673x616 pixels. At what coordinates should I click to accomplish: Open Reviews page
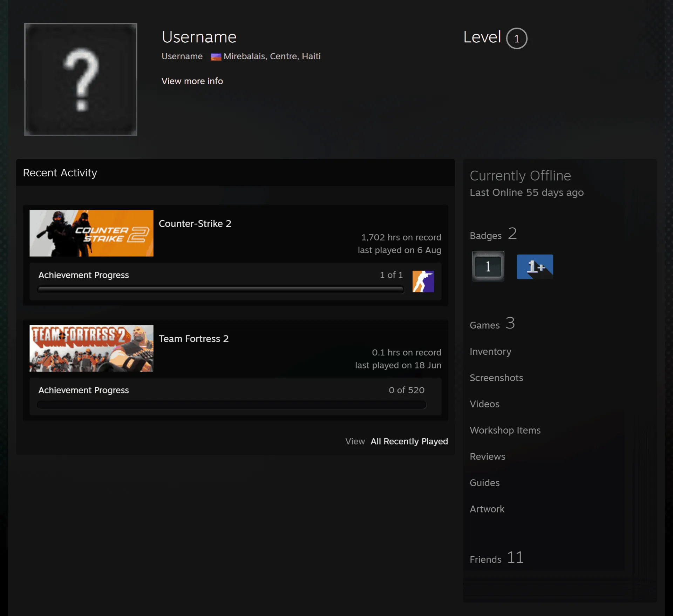tap(488, 456)
